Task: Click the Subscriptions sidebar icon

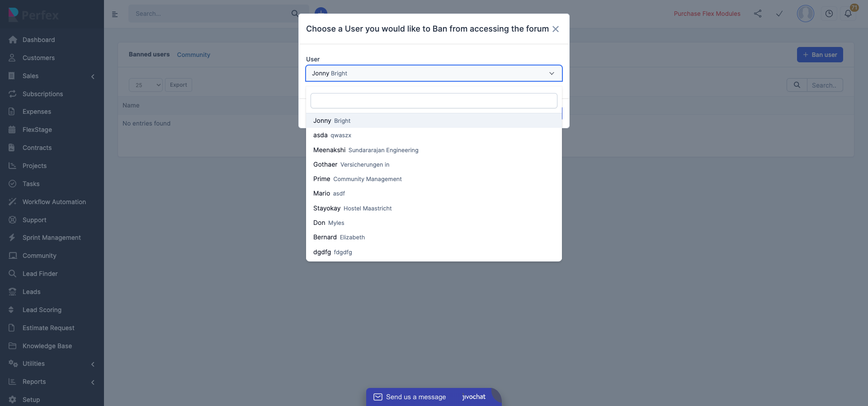Action: 12,94
